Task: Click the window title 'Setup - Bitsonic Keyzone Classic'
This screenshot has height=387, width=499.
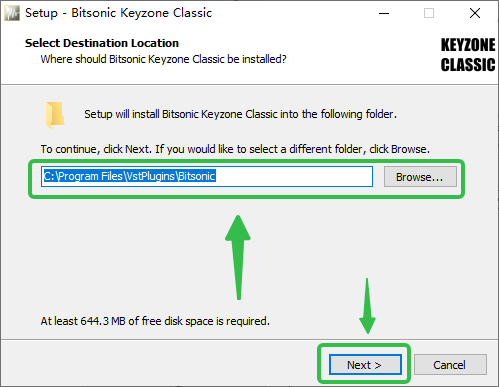Action: click(x=119, y=13)
